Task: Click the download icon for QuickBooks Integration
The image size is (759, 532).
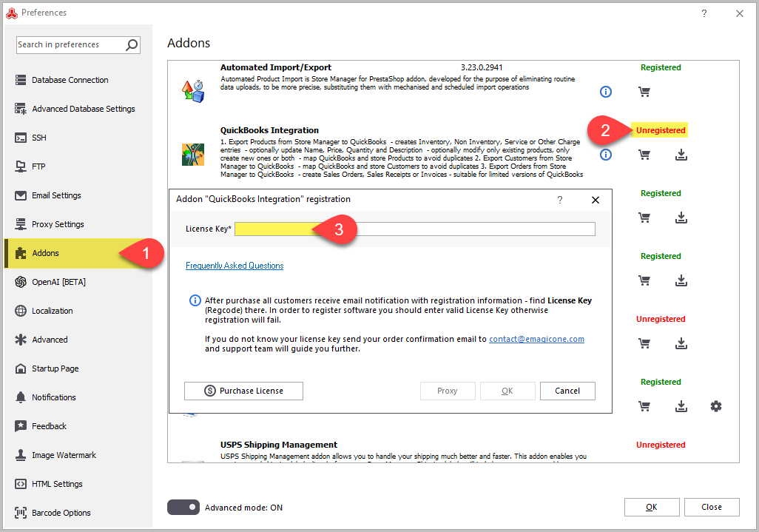Action: click(x=681, y=155)
